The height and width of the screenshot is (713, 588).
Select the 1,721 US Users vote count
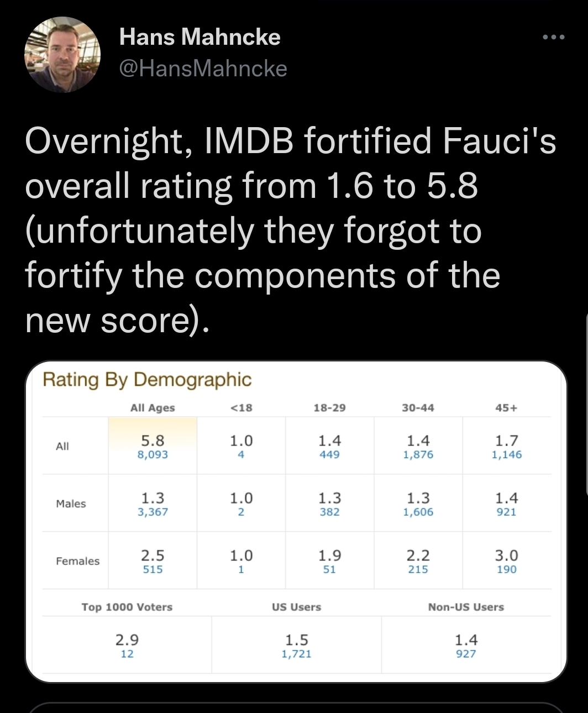point(297,654)
